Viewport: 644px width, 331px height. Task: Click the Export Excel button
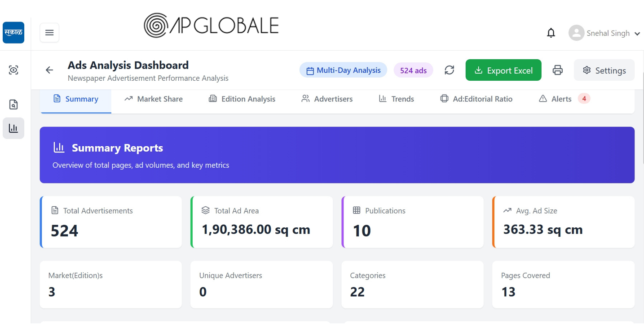tap(503, 70)
